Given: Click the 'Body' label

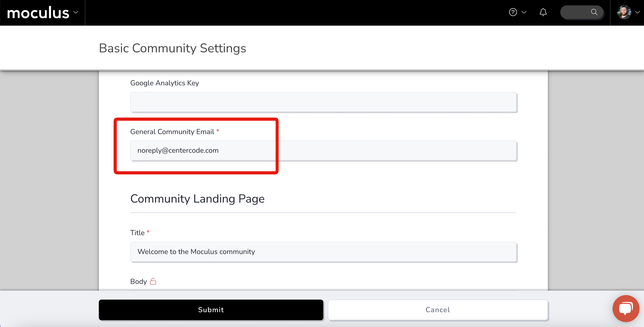Looking at the screenshot, I should coord(138,281).
